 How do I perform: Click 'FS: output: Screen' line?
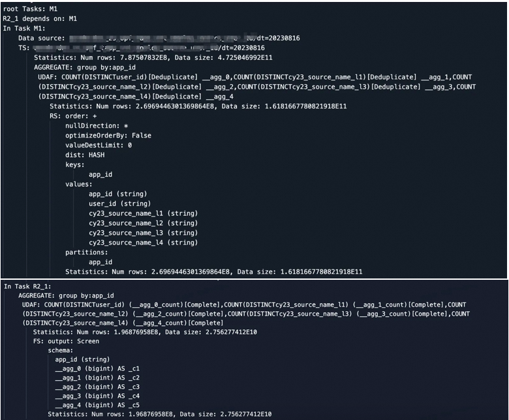click(66, 341)
